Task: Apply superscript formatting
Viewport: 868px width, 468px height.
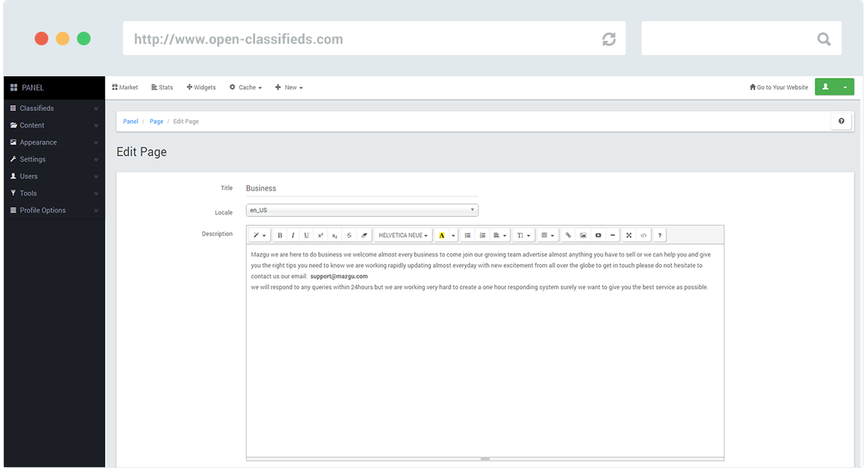Action: [x=320, y=236]
